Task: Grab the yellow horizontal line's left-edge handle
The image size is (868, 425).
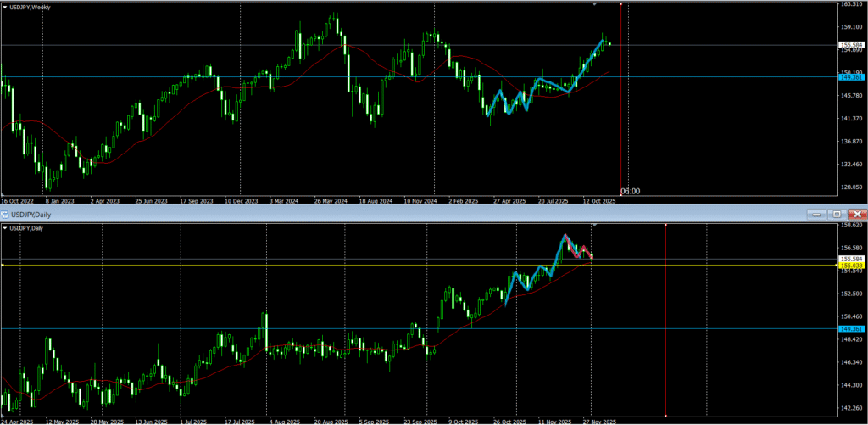Action: click(x=3, y=266)
